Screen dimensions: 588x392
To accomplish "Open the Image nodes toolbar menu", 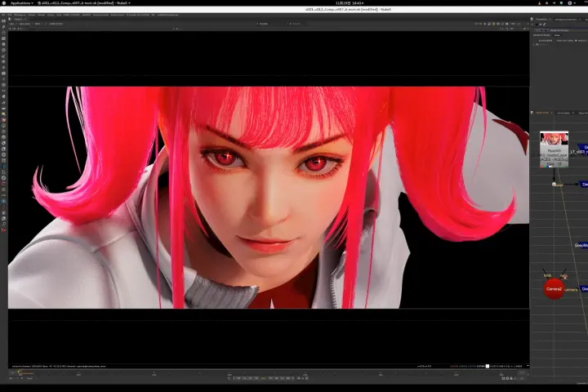I will click(4, 21).
